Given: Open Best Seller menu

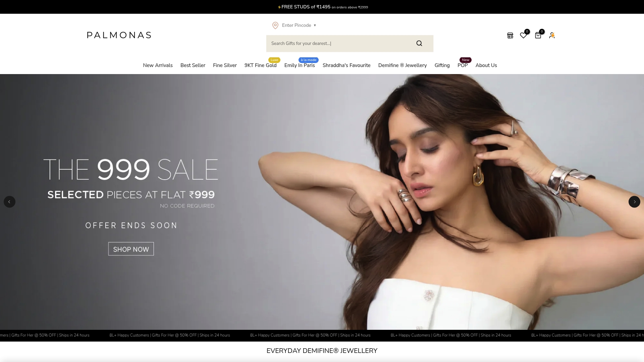Looking at the screenshot, I should pos(193,65).
